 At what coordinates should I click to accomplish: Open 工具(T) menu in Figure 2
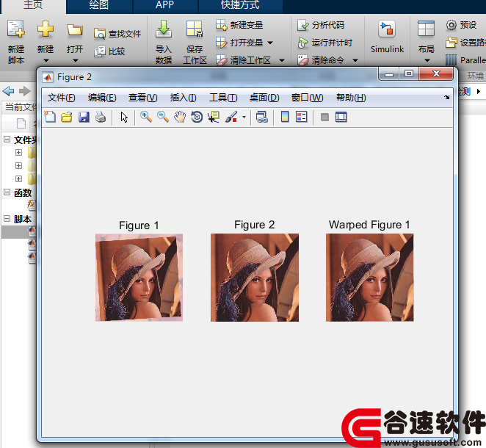(223, 98)
